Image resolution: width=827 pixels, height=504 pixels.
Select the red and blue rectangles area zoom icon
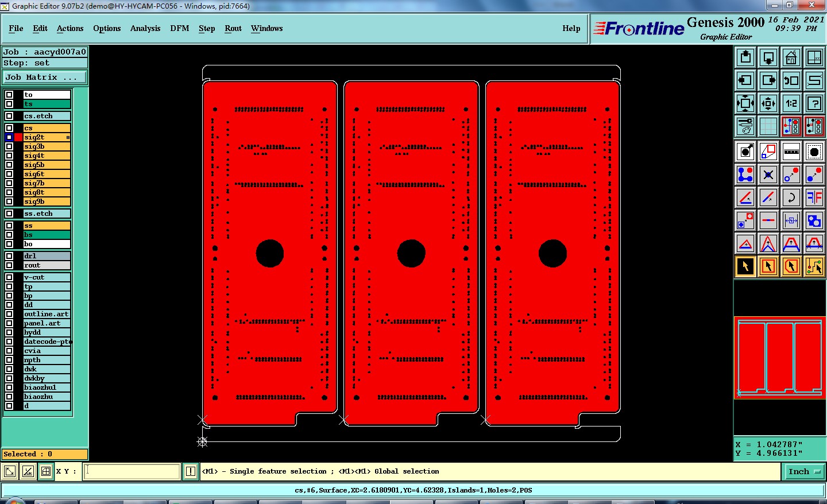[768, 152]
